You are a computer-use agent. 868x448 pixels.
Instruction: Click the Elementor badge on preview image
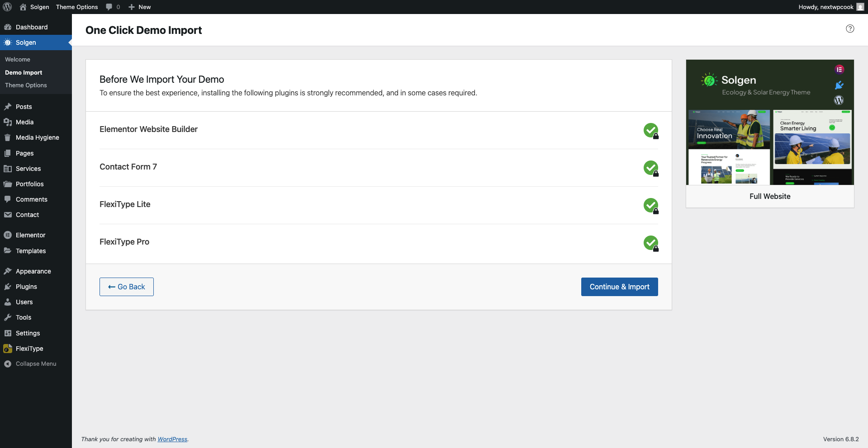coord(839,70)
